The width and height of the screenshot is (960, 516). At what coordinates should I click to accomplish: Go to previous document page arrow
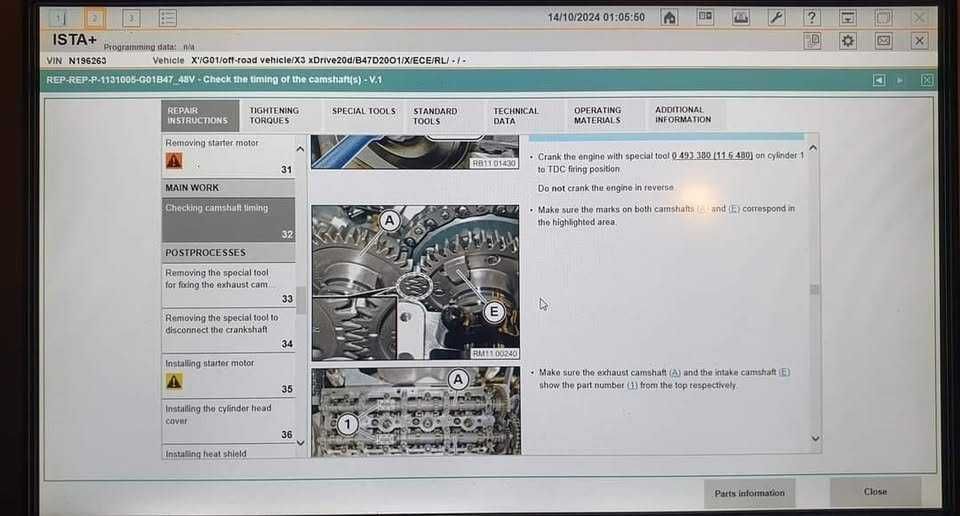[x=879, y=80]
